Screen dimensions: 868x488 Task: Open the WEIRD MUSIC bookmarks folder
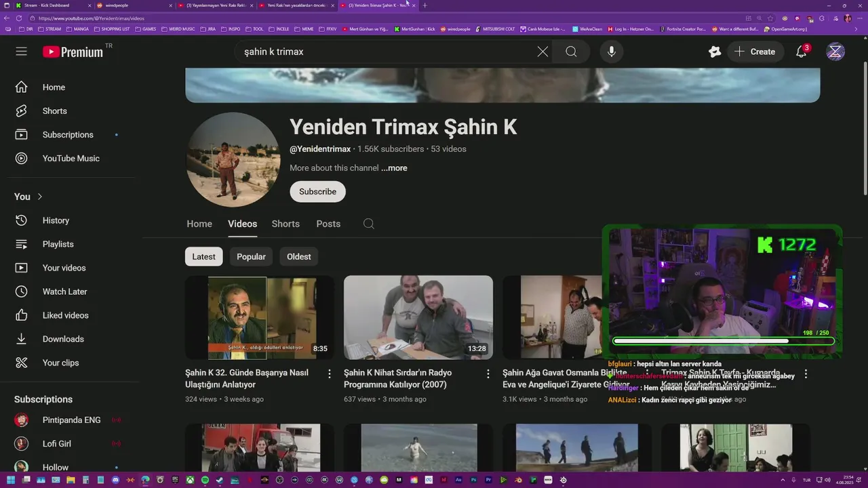coord(177,29)
